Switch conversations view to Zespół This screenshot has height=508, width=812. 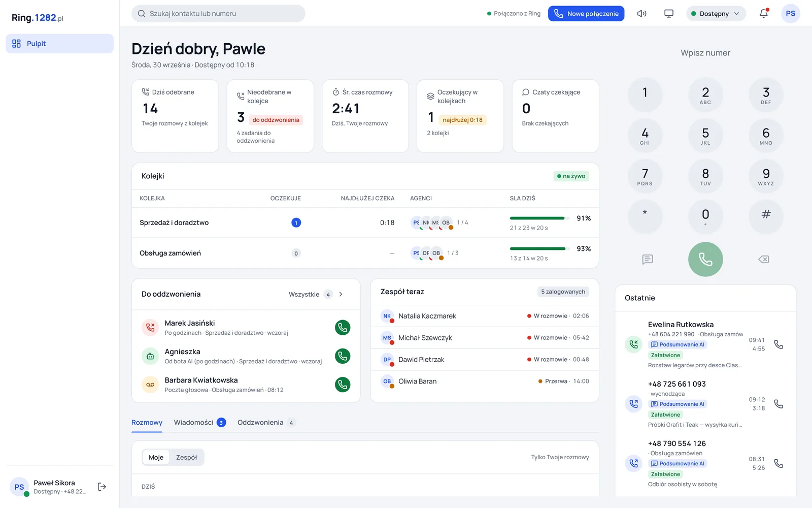[187, 457]
